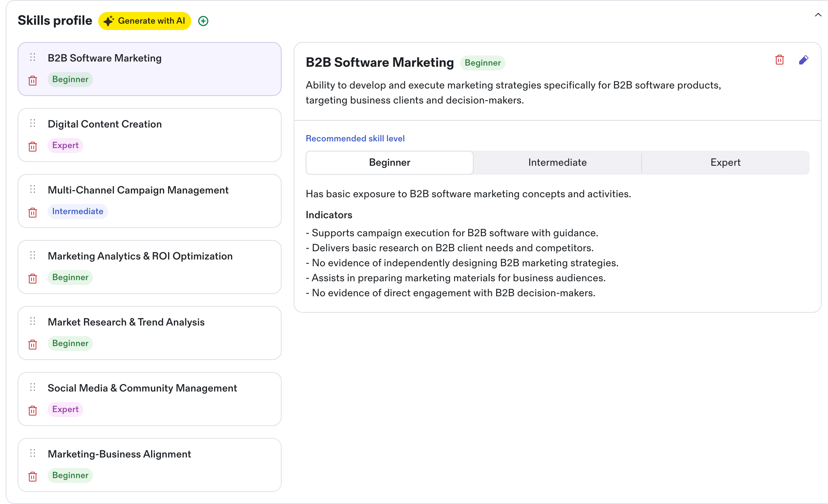Click trash icon in the skill detail panel
This screenshot has width=828, height=504.
click(x=780, y=60)
